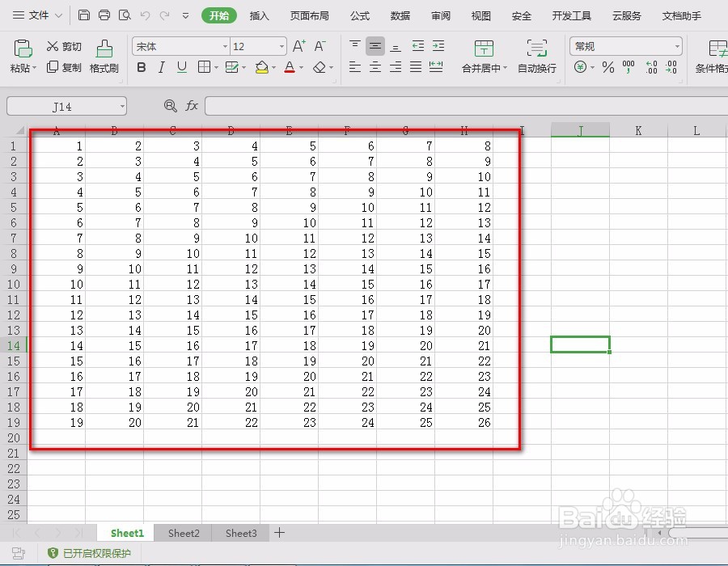Open the font size dropdown 12
This screenshot has height=566, width=728.
pyautogui.click(x=281, y=46)
